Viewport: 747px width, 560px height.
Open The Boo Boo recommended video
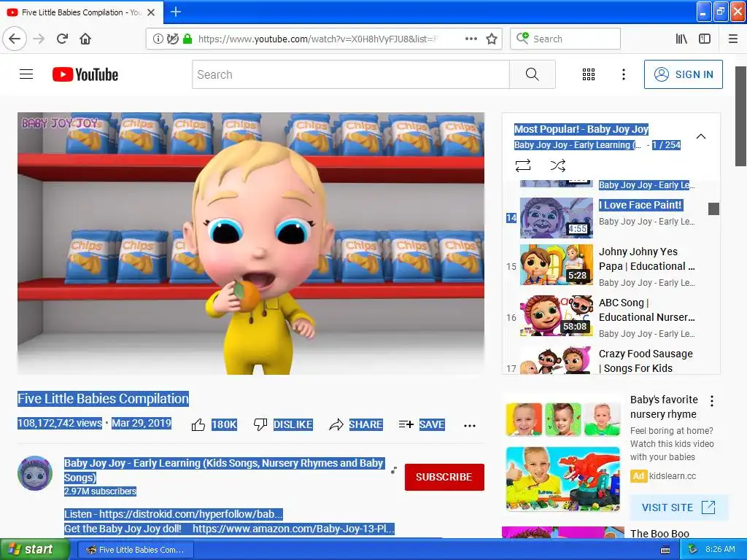coord(659,533)
